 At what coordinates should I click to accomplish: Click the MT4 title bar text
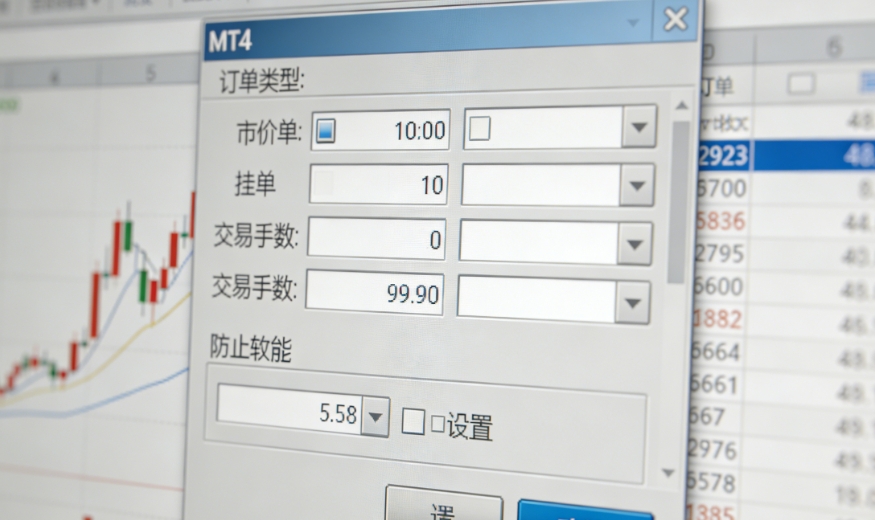tap(230, 41)
